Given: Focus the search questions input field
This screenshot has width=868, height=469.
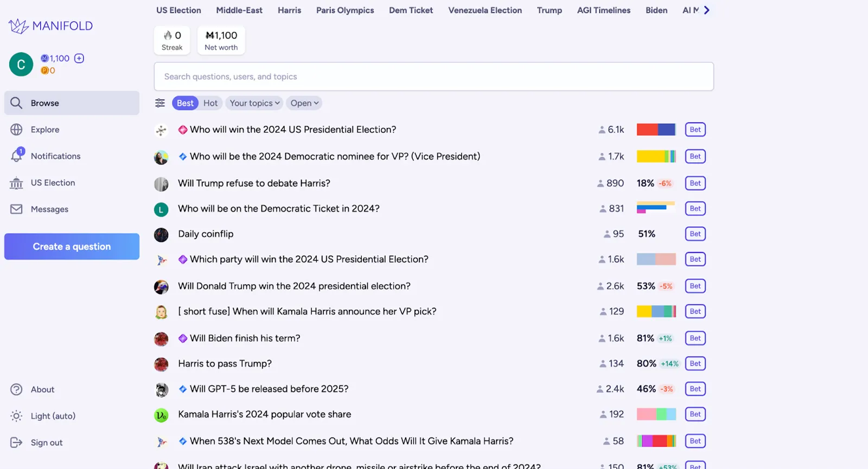Looking at the screenshot, I should [x=434, y=76].
